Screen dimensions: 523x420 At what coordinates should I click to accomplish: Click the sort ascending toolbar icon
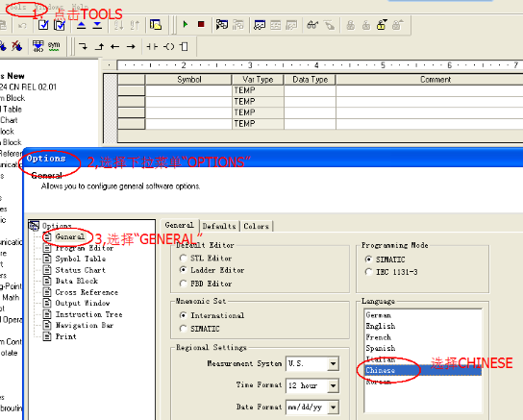coord(119,25)
